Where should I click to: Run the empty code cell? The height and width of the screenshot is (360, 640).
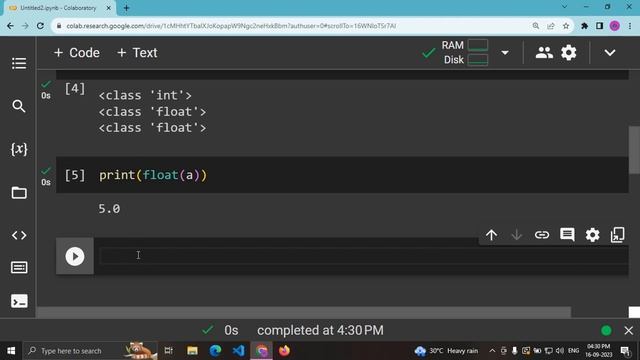click(x=75, y=256)
